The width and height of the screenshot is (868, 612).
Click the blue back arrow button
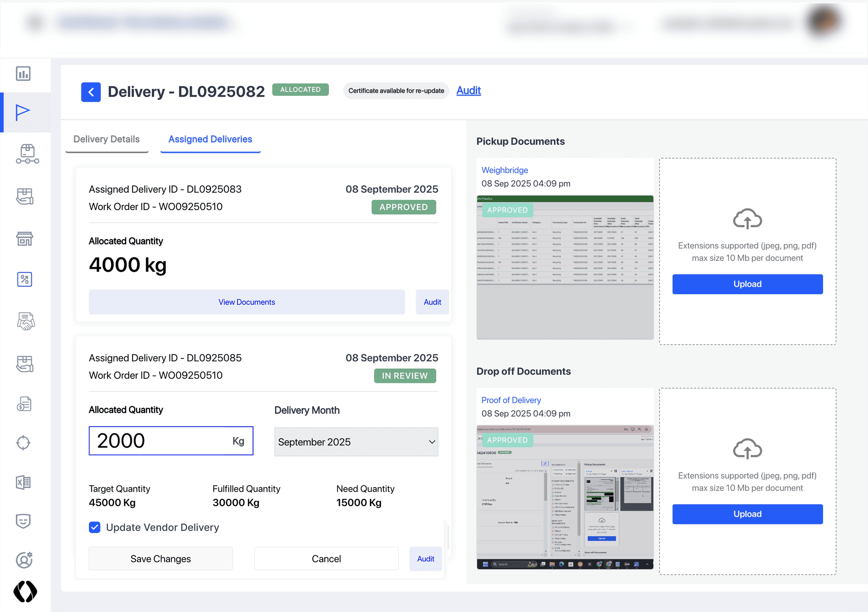pos(91,92)
